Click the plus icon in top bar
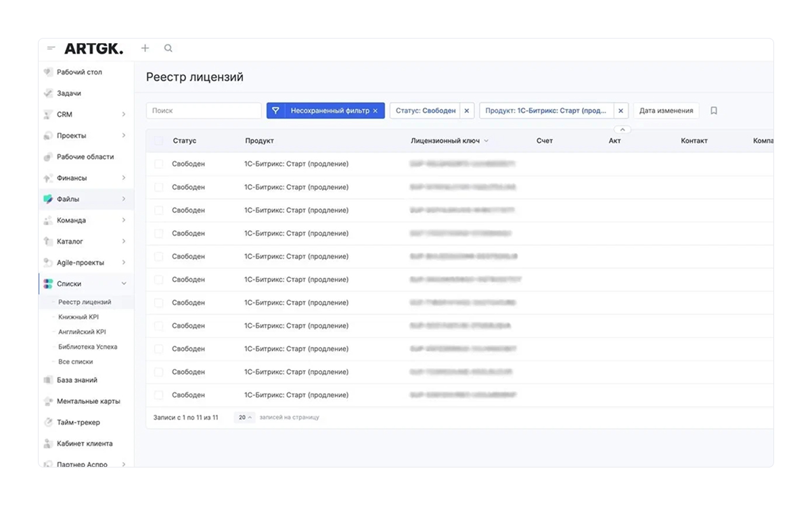Image resolution: width=812 pixels, height=506 pixels. click(145, 48)
